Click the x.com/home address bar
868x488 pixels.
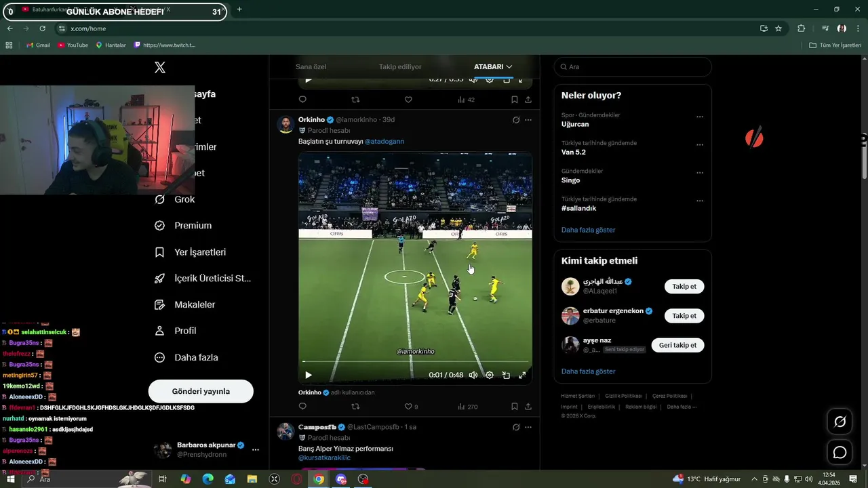407,28
